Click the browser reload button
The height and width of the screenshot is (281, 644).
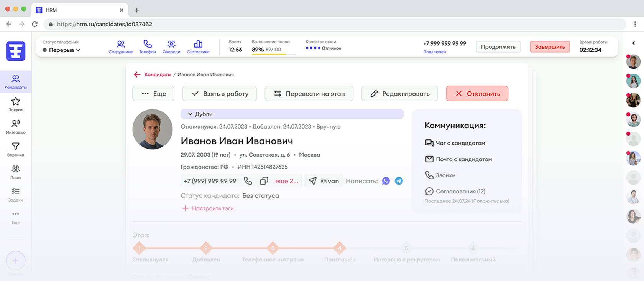point(34,24)
